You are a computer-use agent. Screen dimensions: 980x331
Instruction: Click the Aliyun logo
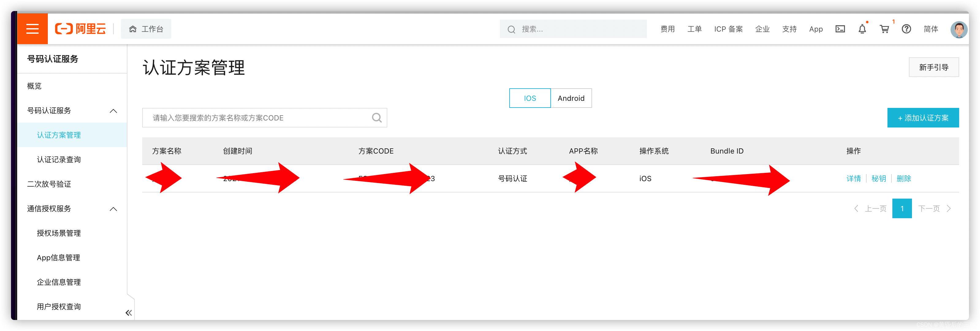[x=80, y=29]
